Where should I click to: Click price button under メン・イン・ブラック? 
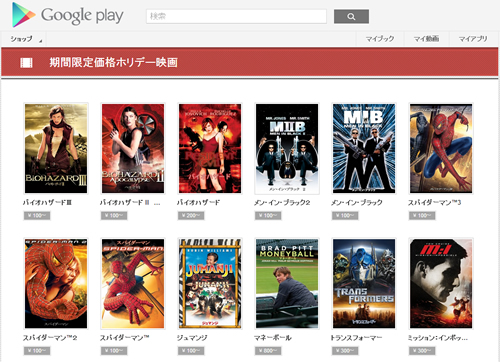pos(345,216)
